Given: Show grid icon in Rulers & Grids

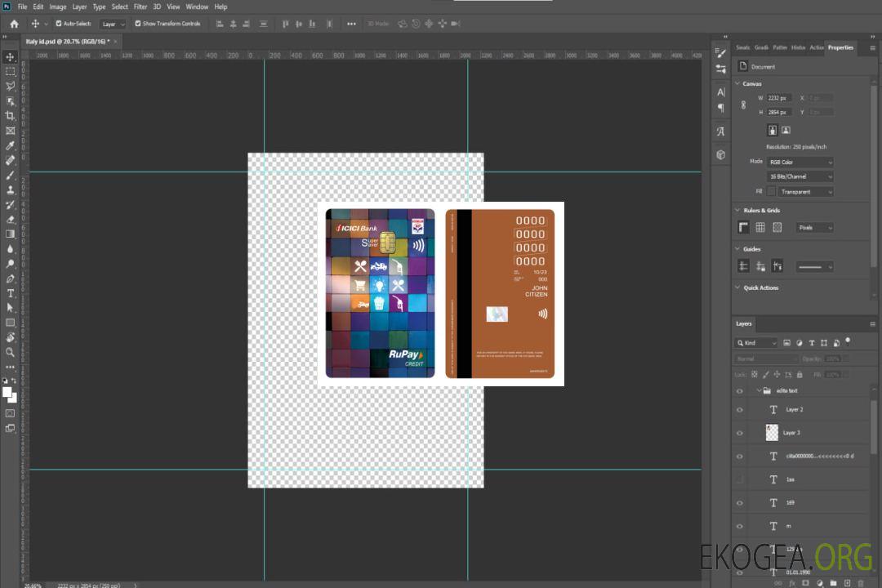Looking at the screenshot, I should pyautogui.click(x=760, y=228).
